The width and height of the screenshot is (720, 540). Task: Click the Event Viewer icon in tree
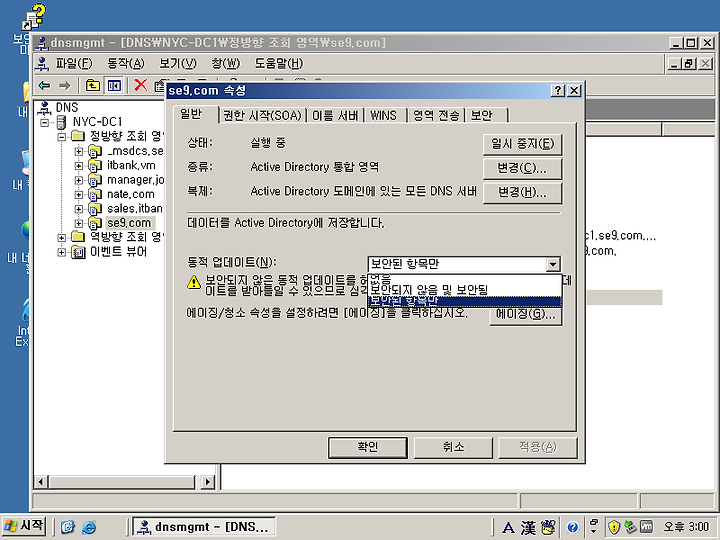click(x=79, y=252)
